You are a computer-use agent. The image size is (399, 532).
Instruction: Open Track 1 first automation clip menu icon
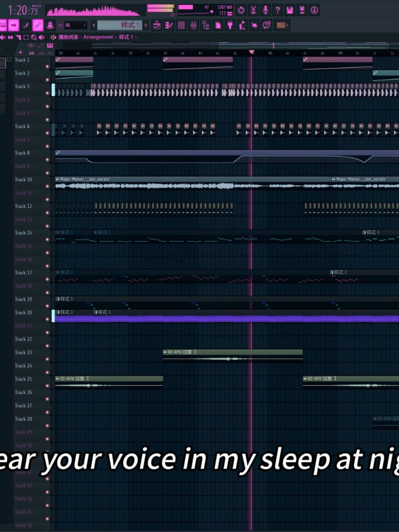click(x=58, y=60)
